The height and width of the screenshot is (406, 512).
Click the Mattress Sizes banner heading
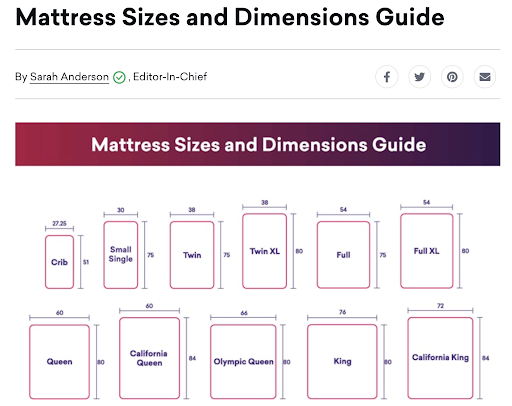point(258,144)
